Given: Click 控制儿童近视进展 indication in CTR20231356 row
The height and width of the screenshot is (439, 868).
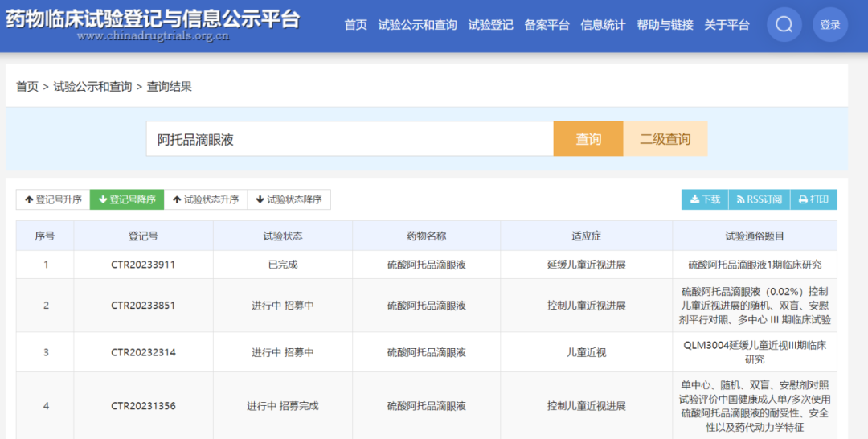Looking at the screenshot, I should point(586,406).
